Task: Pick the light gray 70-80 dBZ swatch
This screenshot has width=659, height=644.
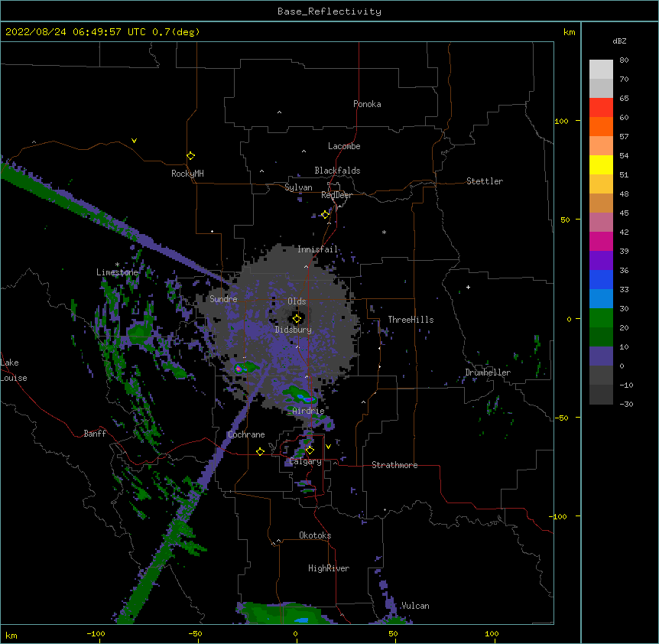Action: click(x=601, y=70)
